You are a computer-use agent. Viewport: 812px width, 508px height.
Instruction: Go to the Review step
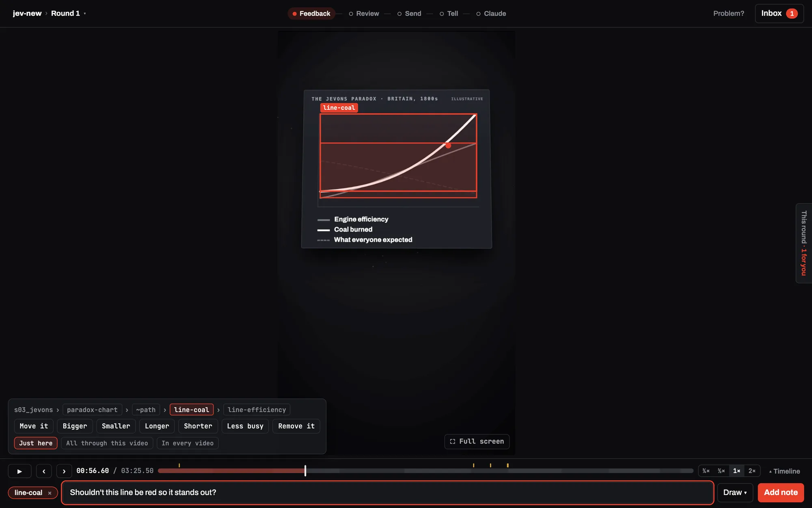click(x=364, y=13)
